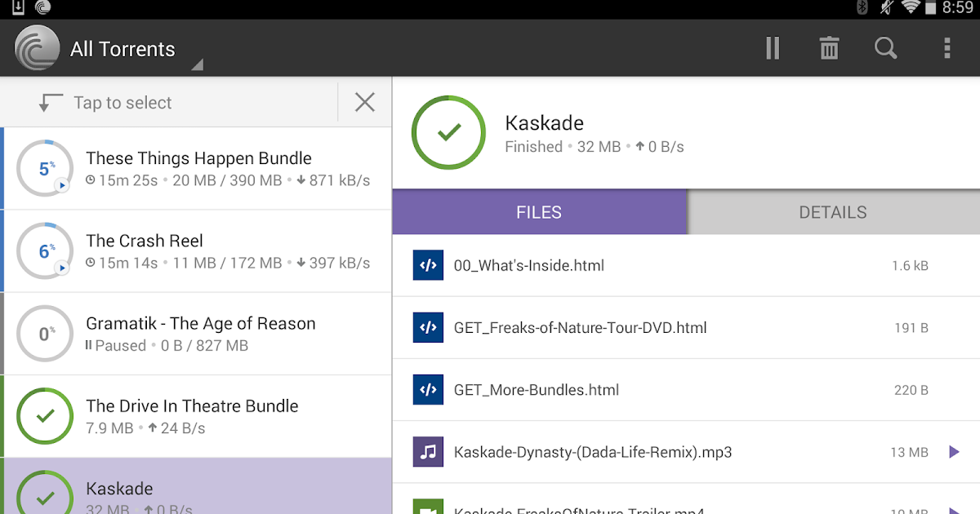Tap the BitTorrent app logo

(x=37, y=48)
